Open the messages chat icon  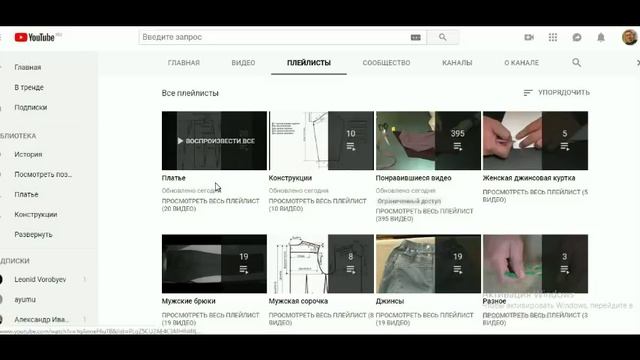(577, 37)
